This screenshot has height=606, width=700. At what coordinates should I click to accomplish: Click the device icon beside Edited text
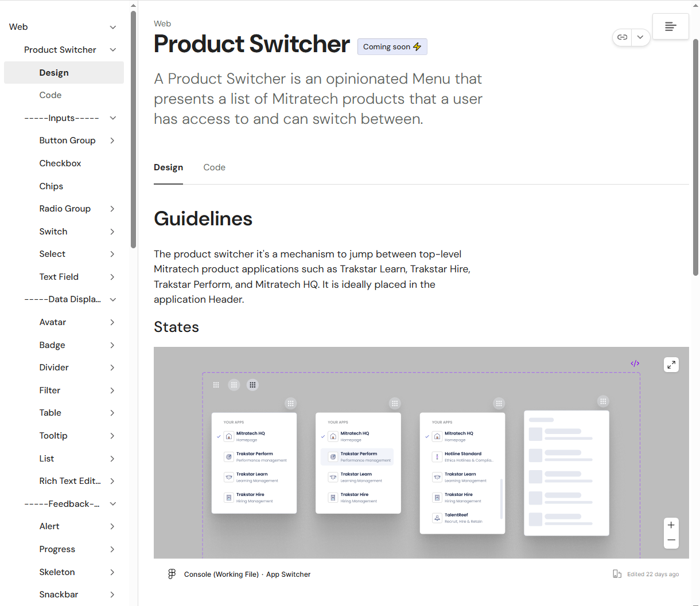[x=617, y=574]
